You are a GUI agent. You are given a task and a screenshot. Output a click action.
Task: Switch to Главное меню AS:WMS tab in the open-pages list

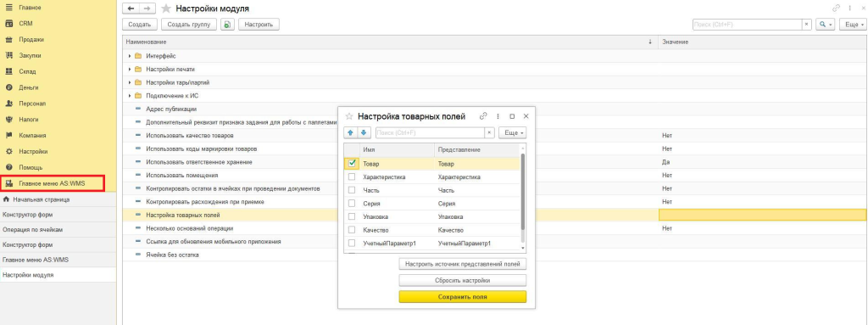pos(36,260)
